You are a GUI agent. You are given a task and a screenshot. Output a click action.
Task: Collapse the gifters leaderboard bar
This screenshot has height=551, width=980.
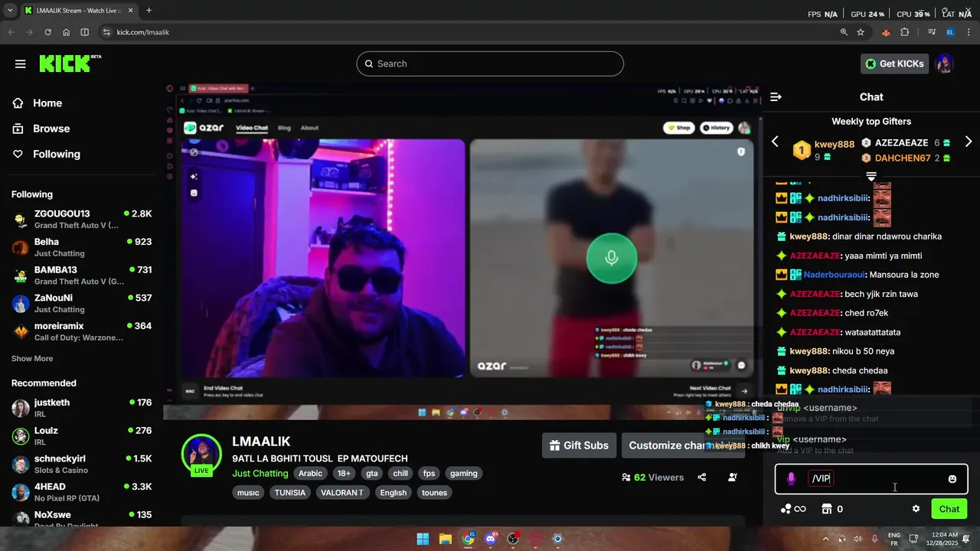(871, 176)
